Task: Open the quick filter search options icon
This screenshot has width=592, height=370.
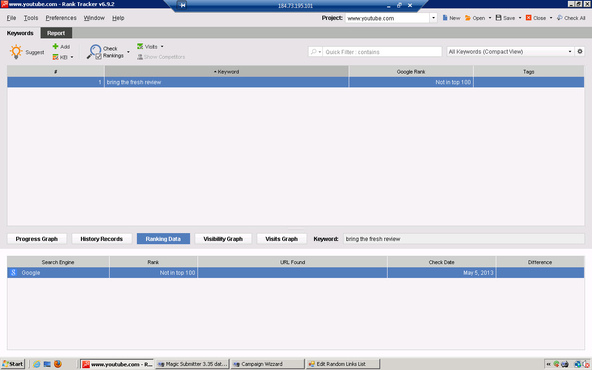Action: [x=315, y=52]
